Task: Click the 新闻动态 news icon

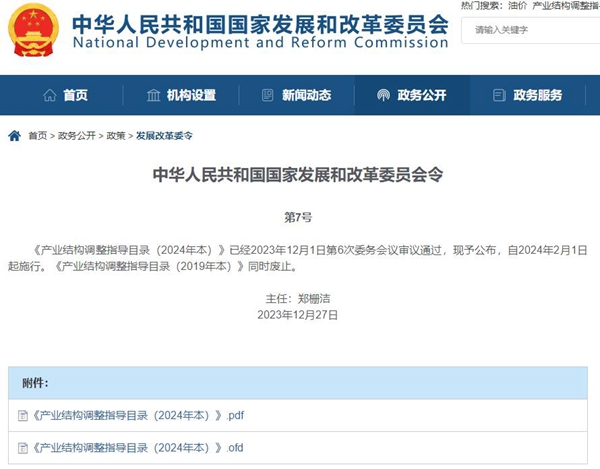Action: [267, 95]
